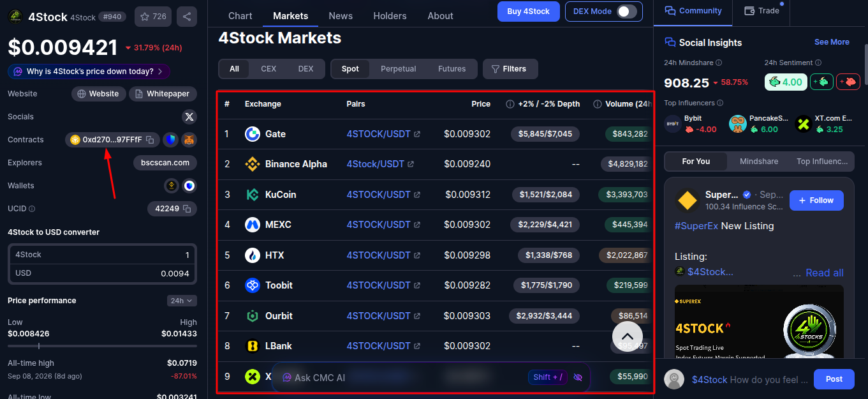Viewport: 868px width, 399px height.
Task: Add 4Stock to watchlist with star 726
Action: click(153, 17)
